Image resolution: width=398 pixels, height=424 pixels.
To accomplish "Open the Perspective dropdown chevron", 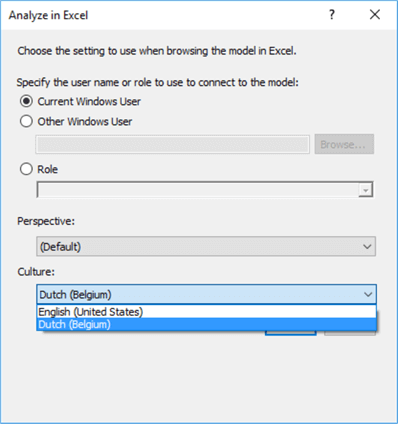I will click(x=367, y=247).
